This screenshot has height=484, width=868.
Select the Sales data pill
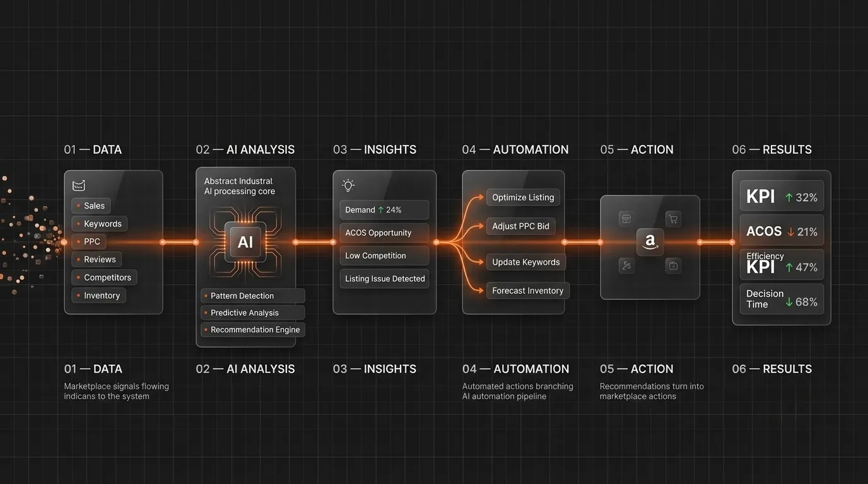pos(91,205)
